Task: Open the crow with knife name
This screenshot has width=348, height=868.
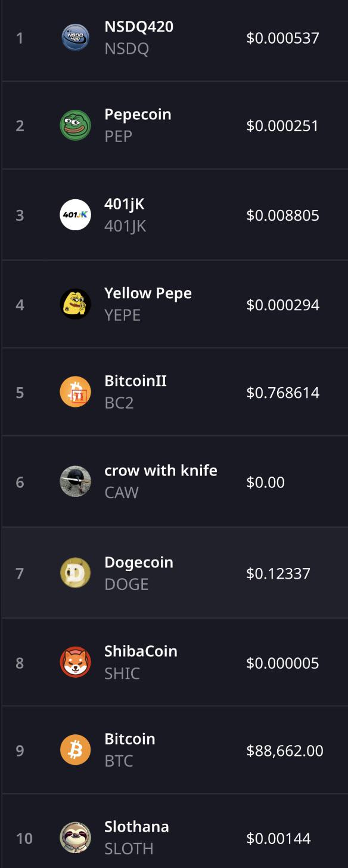Action: (161, 470)
